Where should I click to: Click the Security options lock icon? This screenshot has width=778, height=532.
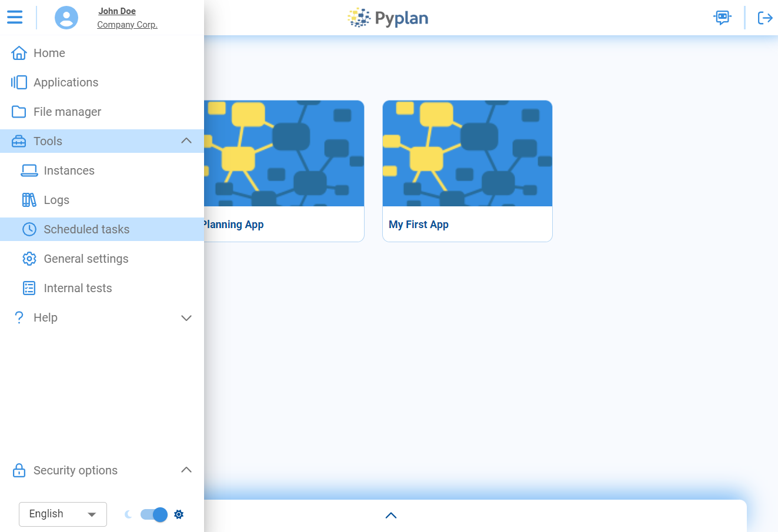click(19, 470)
